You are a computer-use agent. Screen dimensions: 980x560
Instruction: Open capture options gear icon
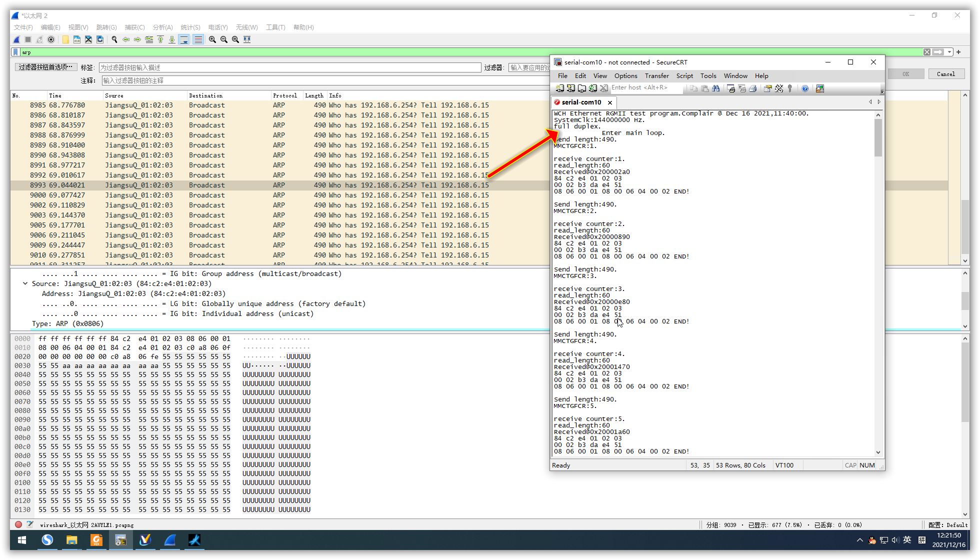click(51, 39)
